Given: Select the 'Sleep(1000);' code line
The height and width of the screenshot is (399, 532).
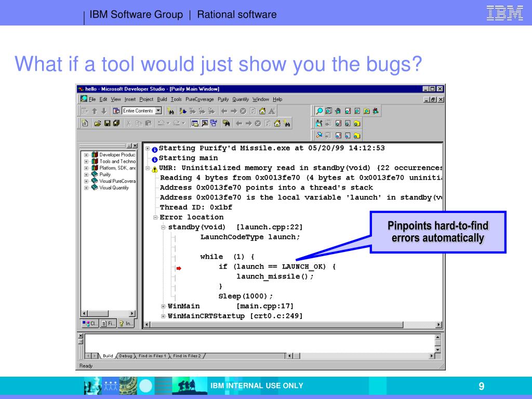Looking at the screenshot, I should tap(245, 296).
